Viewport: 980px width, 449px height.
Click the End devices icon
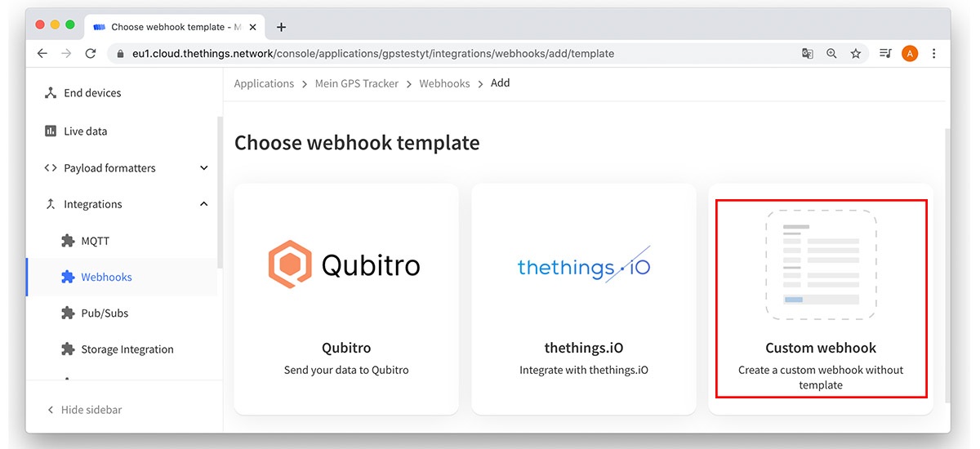click(x=50, y=93)
